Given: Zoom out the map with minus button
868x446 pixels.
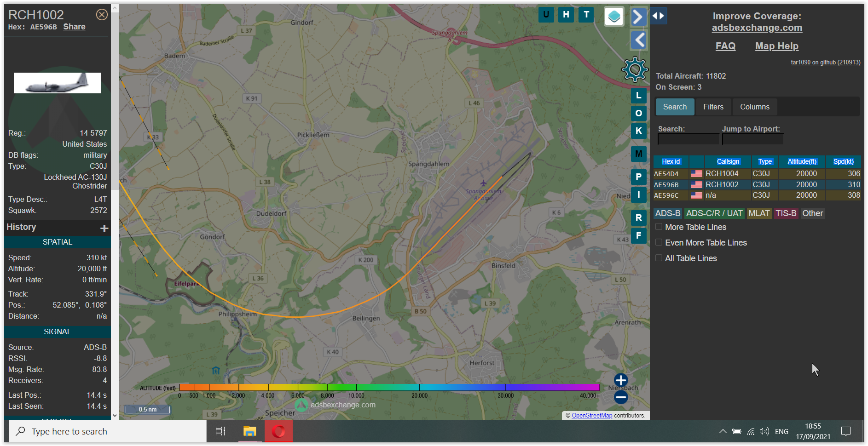Looking at the screenshot, I should 621,397.
